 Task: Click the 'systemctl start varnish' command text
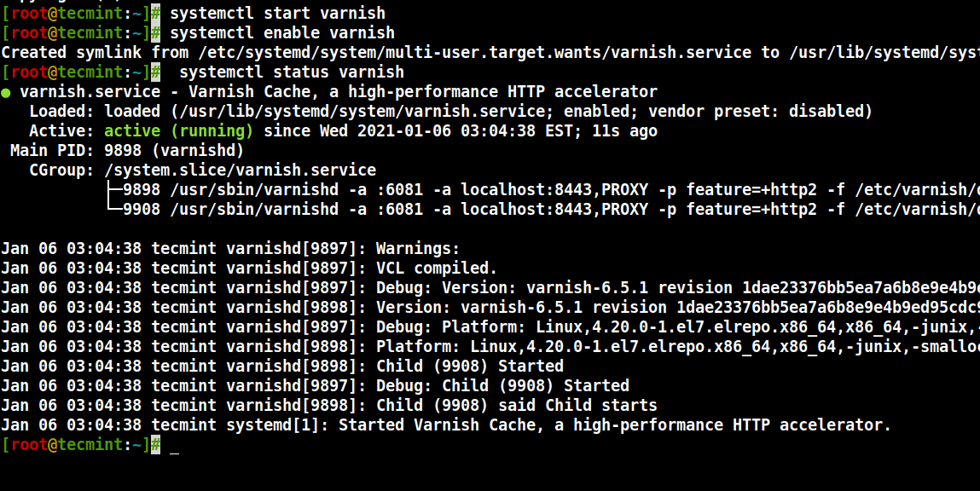tap(277, 14)
